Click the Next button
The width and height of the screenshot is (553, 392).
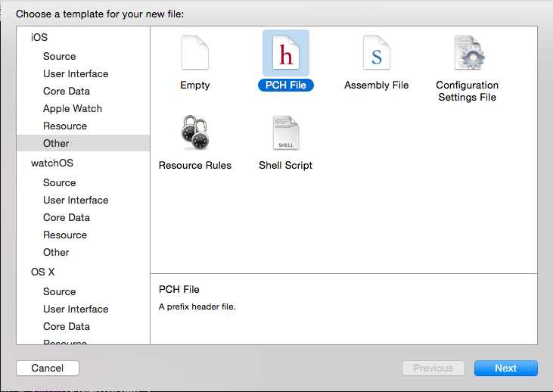505,369
